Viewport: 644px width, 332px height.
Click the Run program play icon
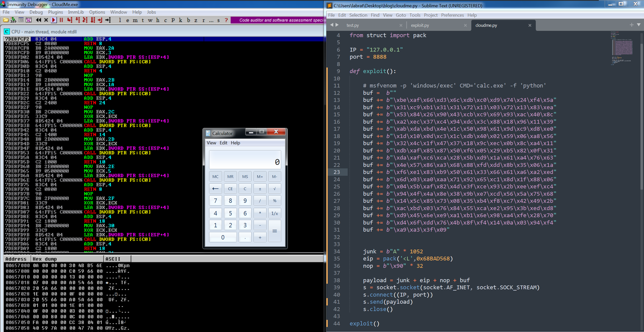tap(54, 20)
